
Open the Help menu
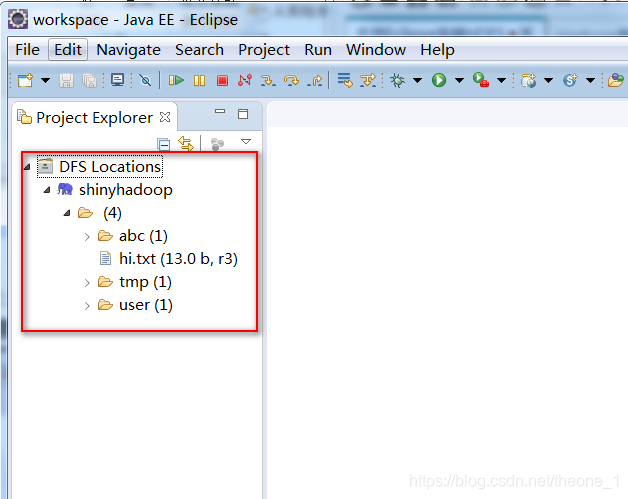coord(437,50)
